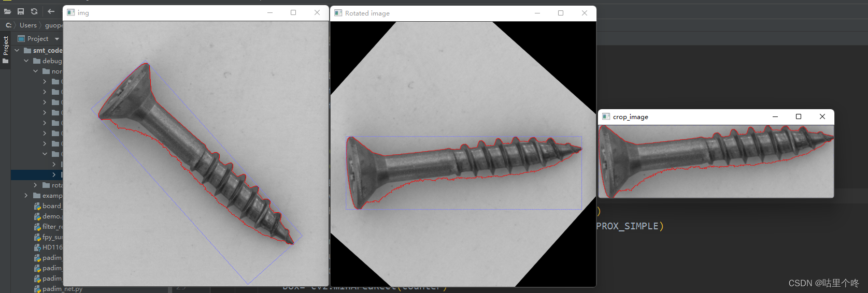Viewport: 868px width, 293px height.
Task: Click the 'Rotated image' title bar text
Action: (x=367, y=13)
